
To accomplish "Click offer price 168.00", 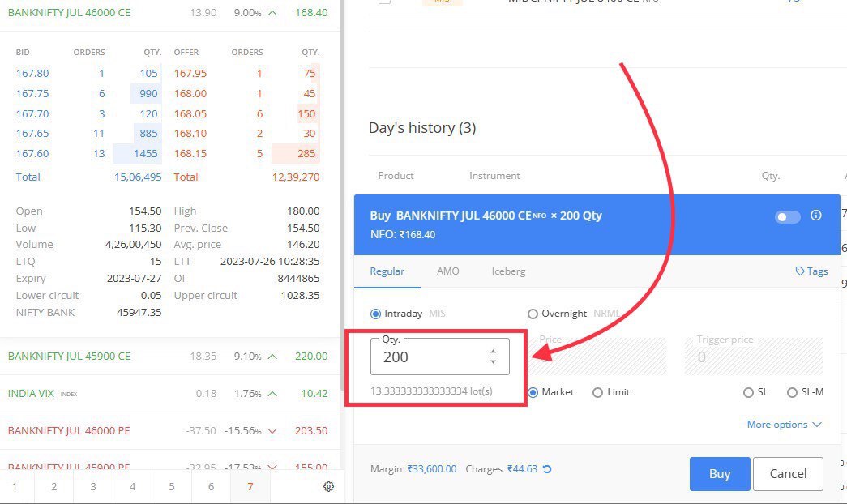I will point(190,93).
